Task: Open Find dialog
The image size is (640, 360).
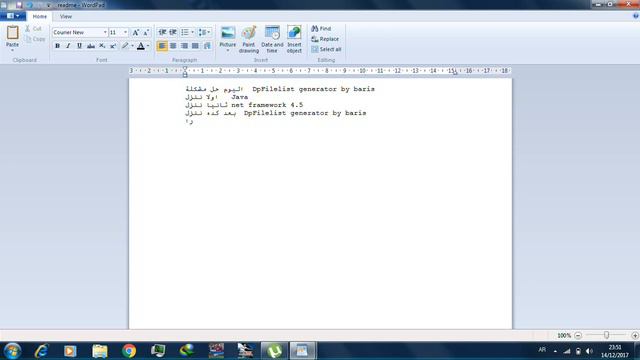Action: [322, 29]
